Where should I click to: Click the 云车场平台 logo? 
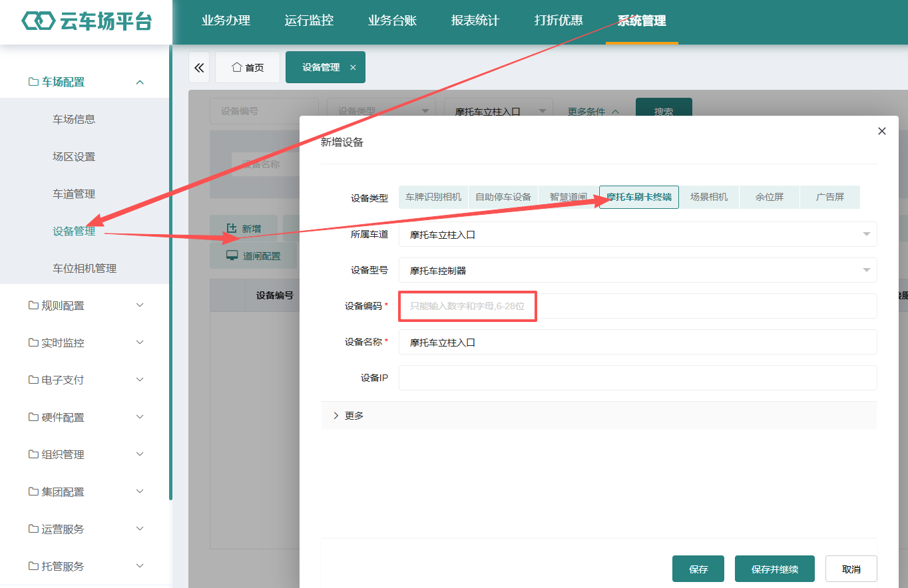87,21
